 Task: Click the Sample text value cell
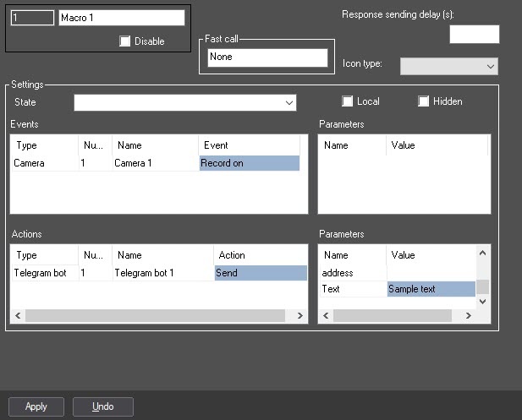coord(431,289)
